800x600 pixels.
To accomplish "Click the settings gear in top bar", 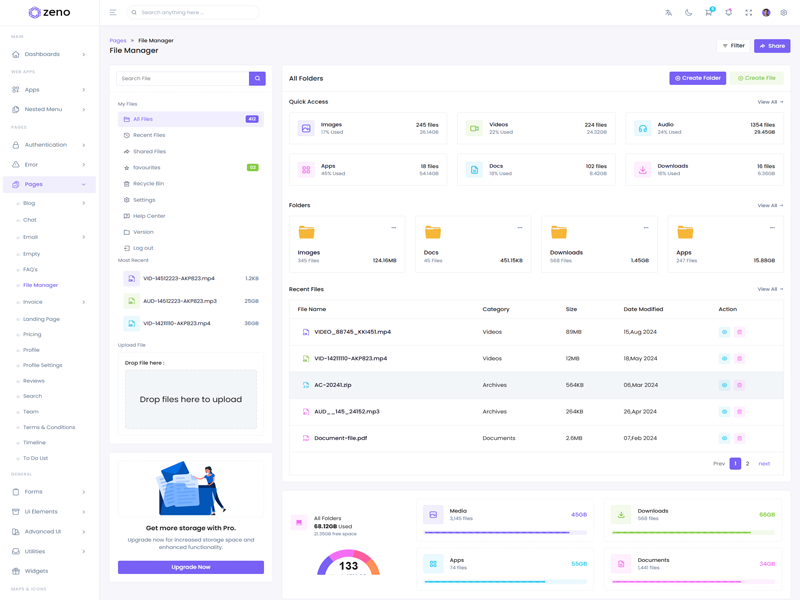I will pos(784,13).
